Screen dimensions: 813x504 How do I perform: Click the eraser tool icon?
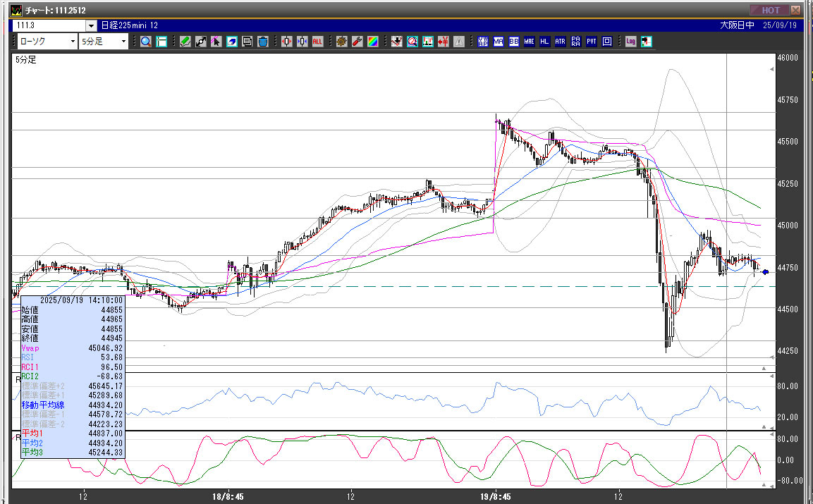[232, 42]
